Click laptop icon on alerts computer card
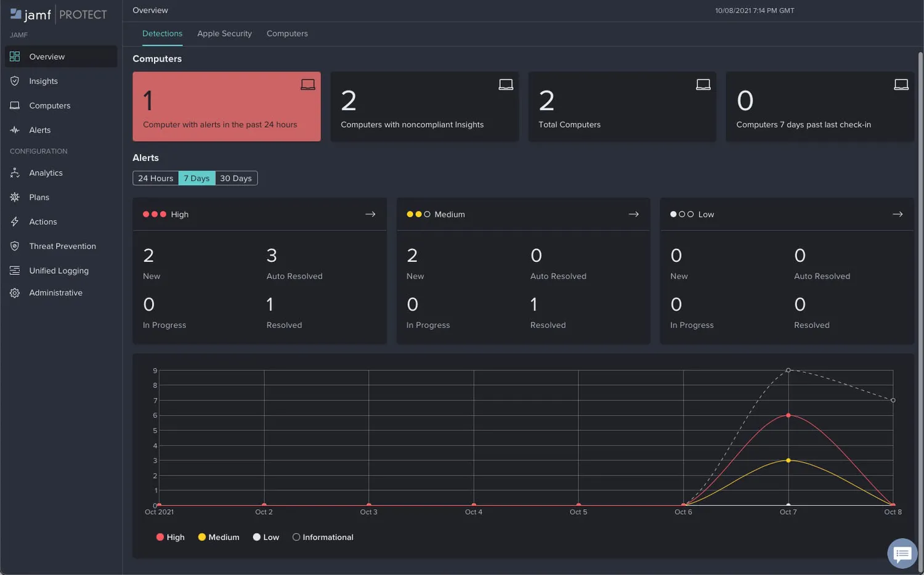 308,84
